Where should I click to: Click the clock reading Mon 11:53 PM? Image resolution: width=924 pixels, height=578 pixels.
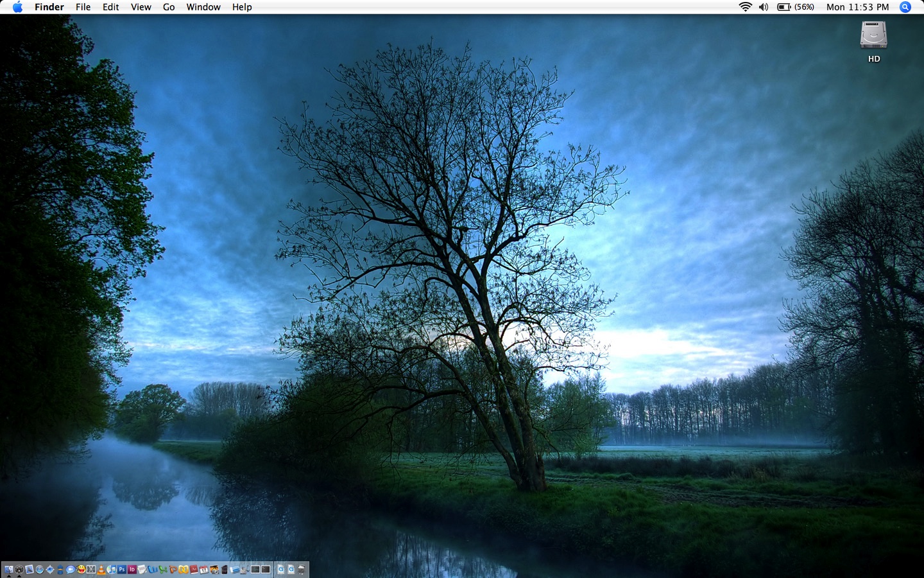(857, 7)
